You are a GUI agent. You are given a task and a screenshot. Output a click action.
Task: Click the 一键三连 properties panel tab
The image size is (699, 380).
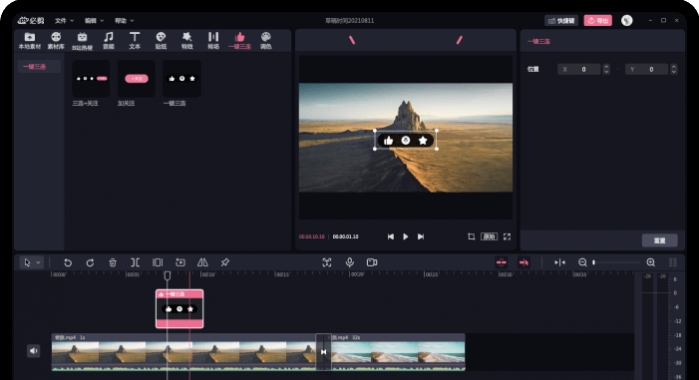point(539,41)
